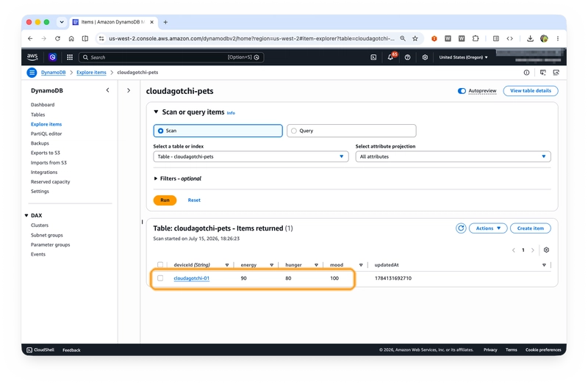Viewport: 588px width, 384px height.
Task: Reload the browser page
Action: click(x=57, y=39)
